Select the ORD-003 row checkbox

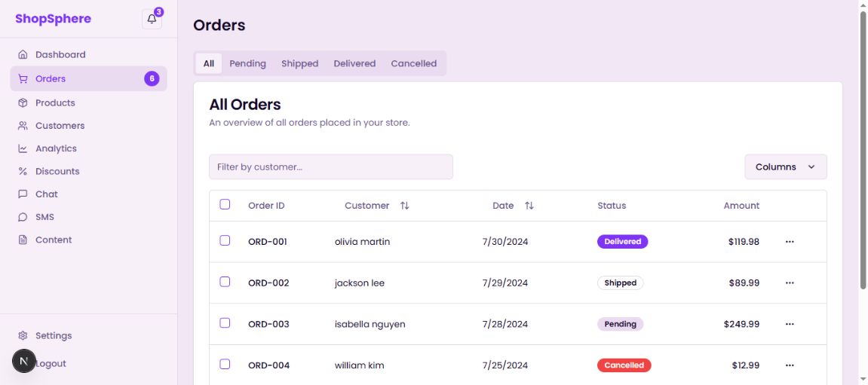coord(225,323)
